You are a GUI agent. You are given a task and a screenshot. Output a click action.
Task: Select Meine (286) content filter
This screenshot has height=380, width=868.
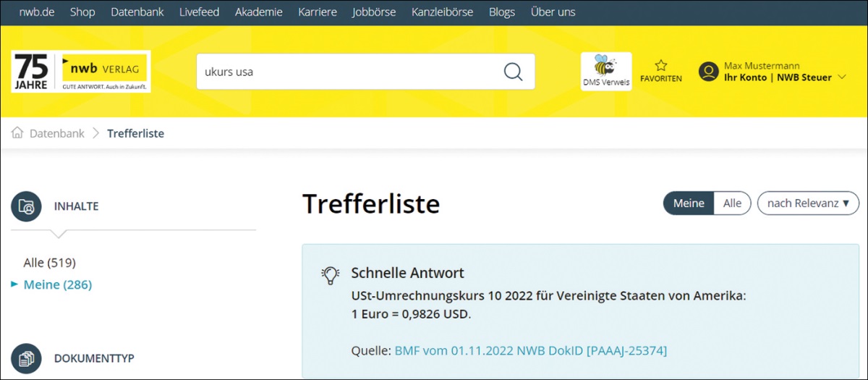[x=58, y=284]
